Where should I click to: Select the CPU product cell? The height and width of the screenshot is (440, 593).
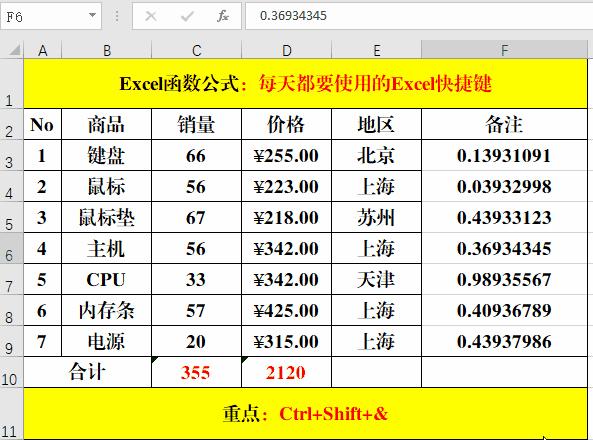point(106,279)
